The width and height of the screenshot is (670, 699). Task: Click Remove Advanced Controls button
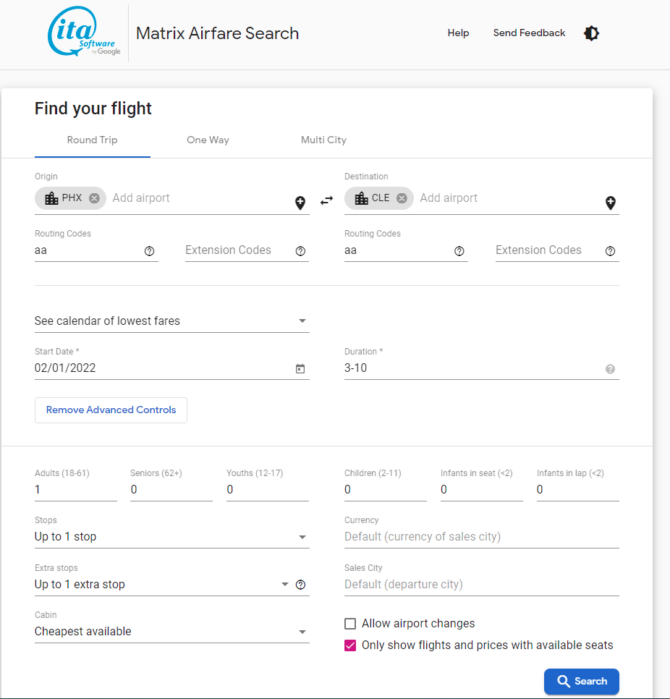pyautogui.click(x=111, y=410)
